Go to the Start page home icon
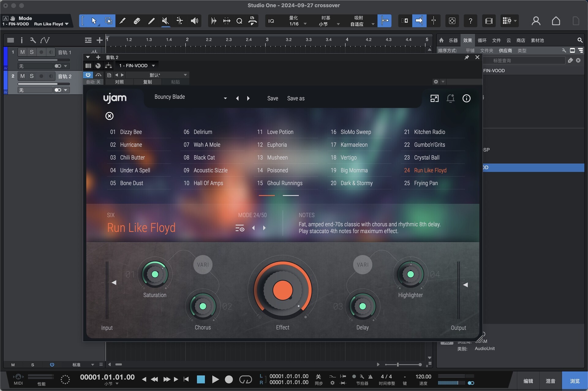Screen dimensions: 588x391 (556, 21)
